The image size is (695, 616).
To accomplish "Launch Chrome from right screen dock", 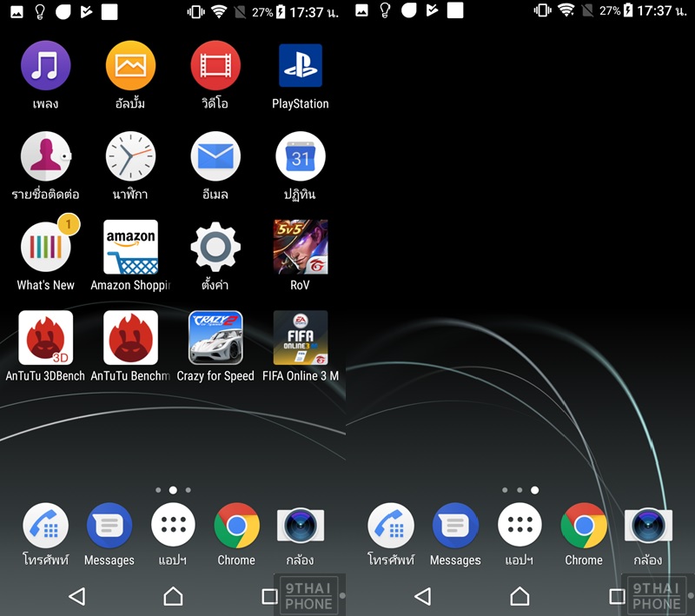I will 584,526.
